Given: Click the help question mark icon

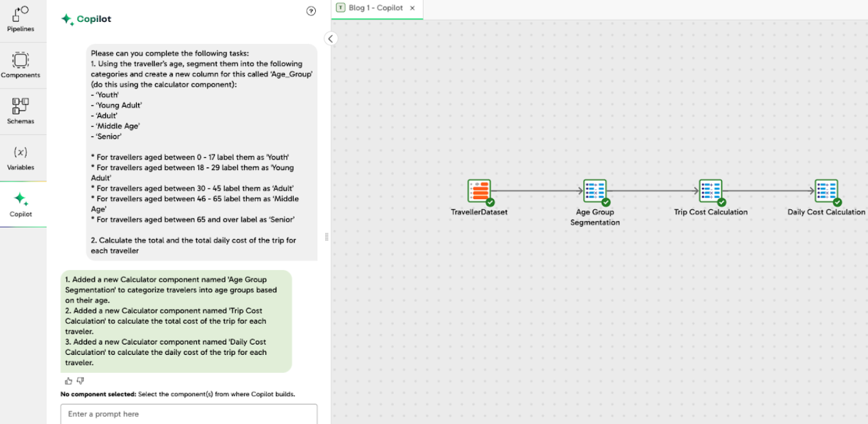Looking at the screenshot, I should point(311,11).
